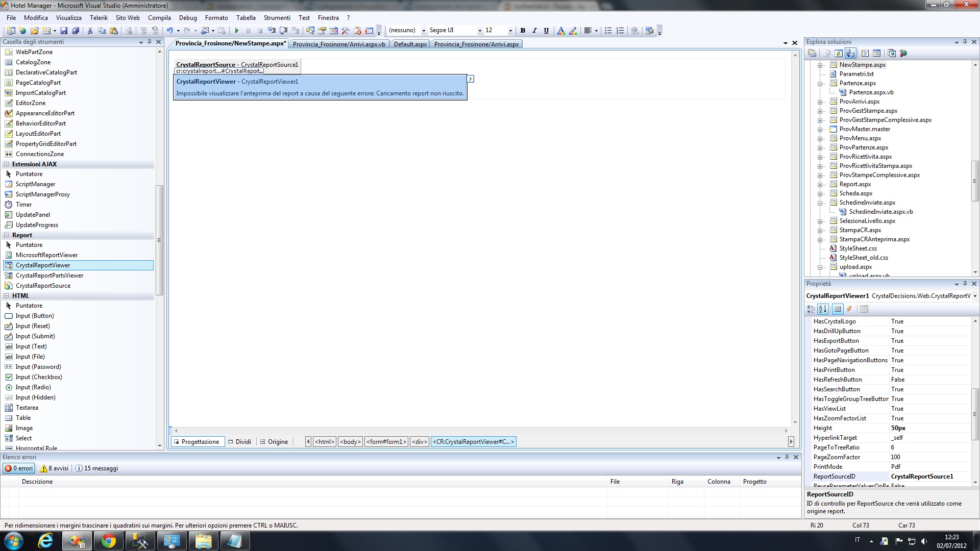Open the Debug menu
Screen dimensions: 980x551
click(188, 18)
